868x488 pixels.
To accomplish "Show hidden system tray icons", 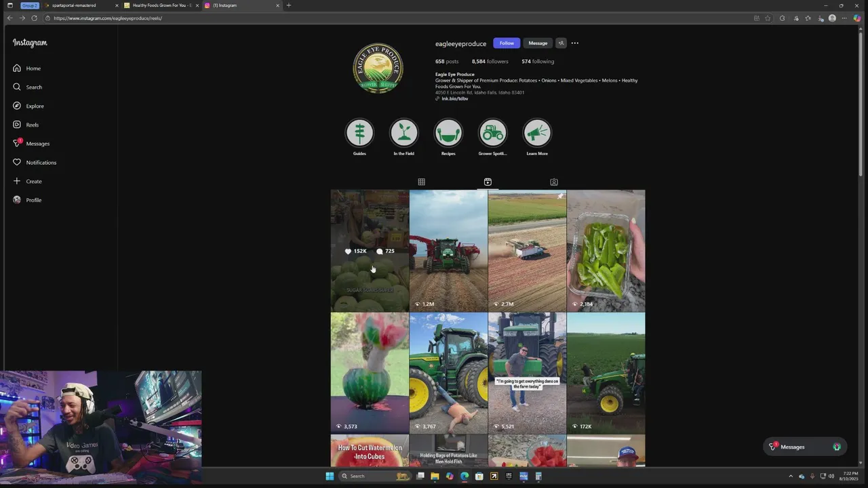I will [790, 476].
